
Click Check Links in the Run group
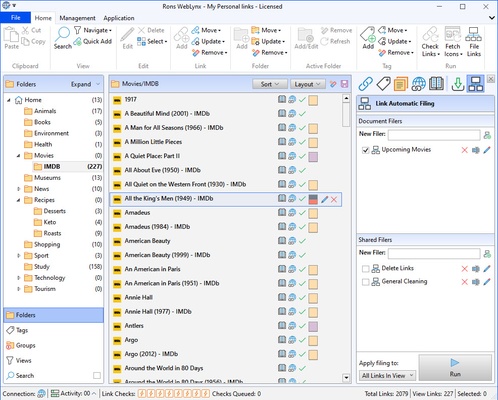pos(430,42)
